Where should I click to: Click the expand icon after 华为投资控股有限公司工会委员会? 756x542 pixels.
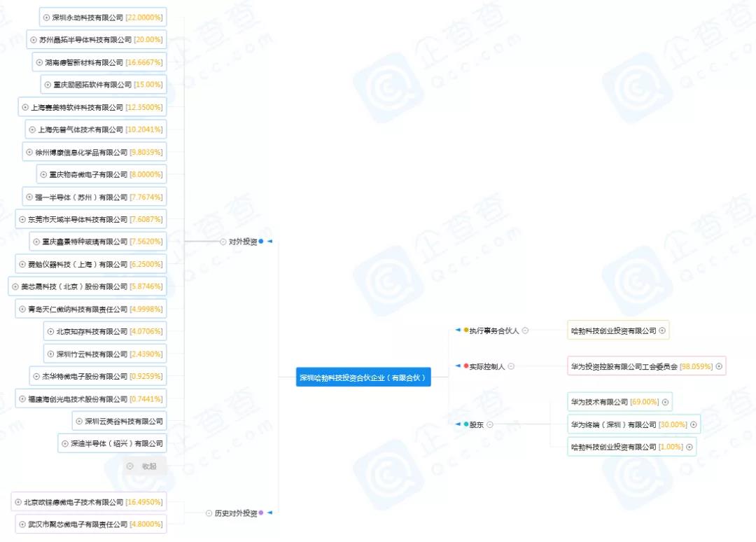(x=717, y=366)
